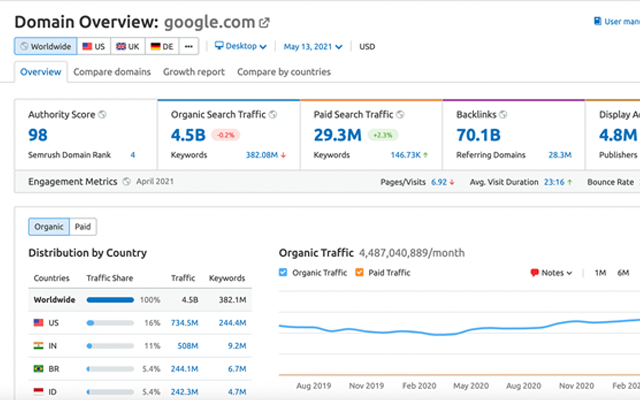The width and height of the screenshot is (640, 400).
Task: Expand the Notes dropdown
Action: click(x=551, y=273)
